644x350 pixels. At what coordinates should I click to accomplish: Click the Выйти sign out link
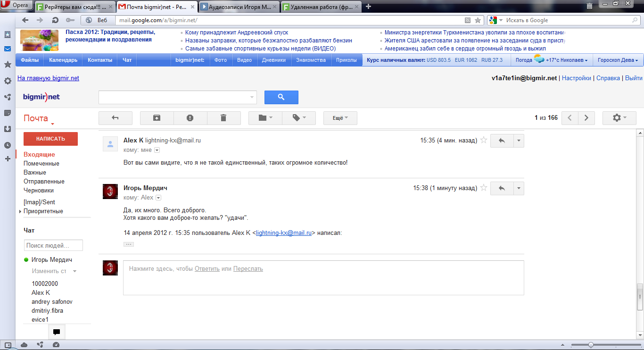coord(634,78)
